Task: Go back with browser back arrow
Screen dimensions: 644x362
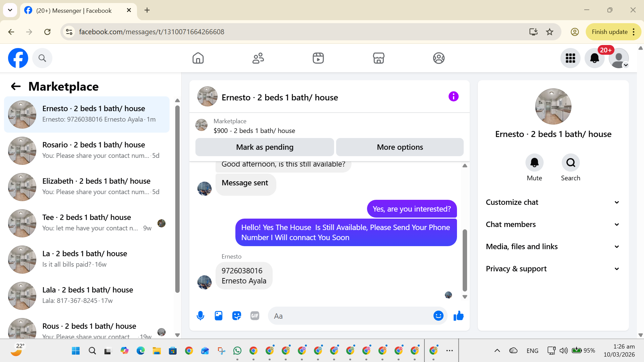Action: pos(11,32)
